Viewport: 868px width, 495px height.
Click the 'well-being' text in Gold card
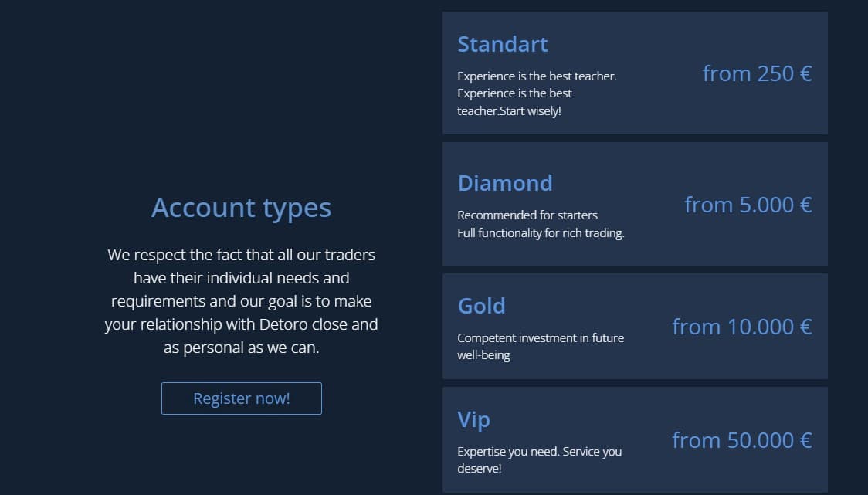coord(483,355)
